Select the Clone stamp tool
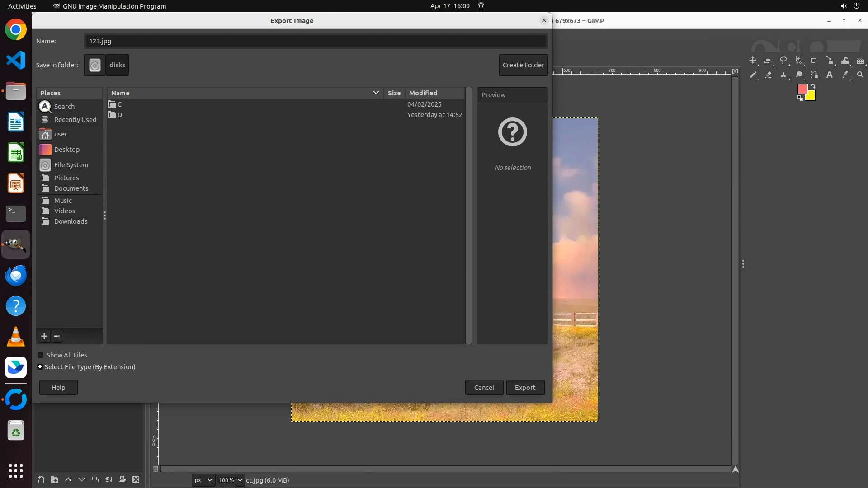Image resolution: width=868 pixels, height=488 pixels. pyautogui.click(x=783, y=75)
